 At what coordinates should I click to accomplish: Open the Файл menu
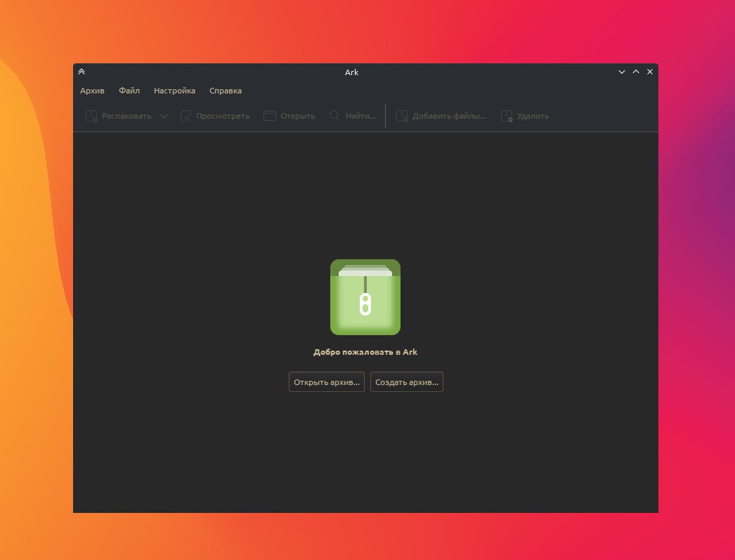point(129,91)
